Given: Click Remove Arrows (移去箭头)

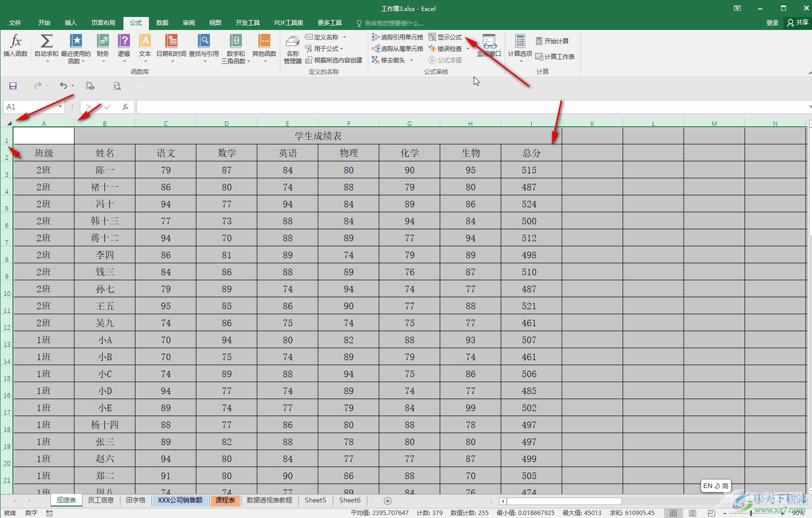Looking at the screenshot, I should click(389, 60).
